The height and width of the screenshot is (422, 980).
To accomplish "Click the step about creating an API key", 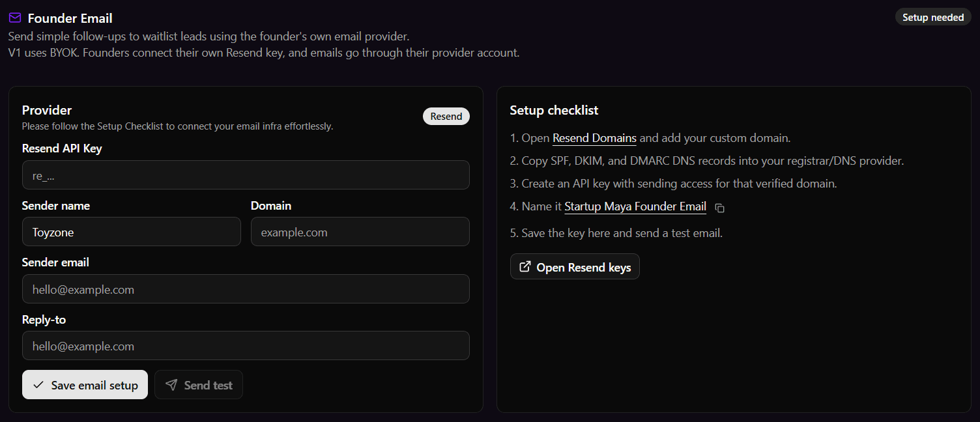I will (674, 184).
